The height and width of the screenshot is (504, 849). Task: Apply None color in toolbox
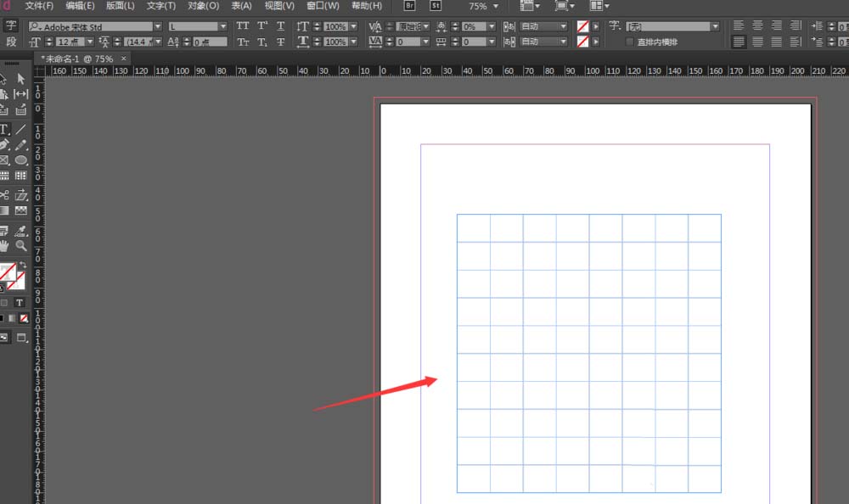point(24,318)
